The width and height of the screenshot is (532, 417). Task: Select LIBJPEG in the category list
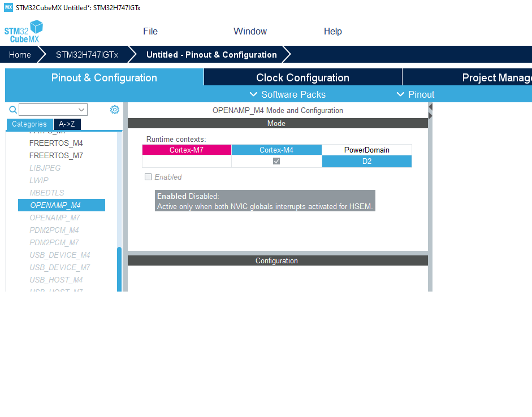[x=45, y=168]
